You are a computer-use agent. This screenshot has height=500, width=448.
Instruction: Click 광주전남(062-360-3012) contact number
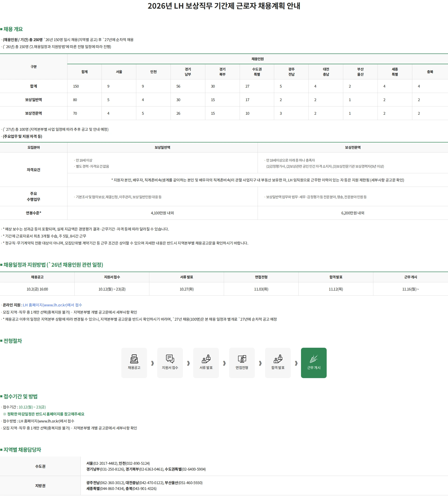pyautogui.click(x=105, y=483)
